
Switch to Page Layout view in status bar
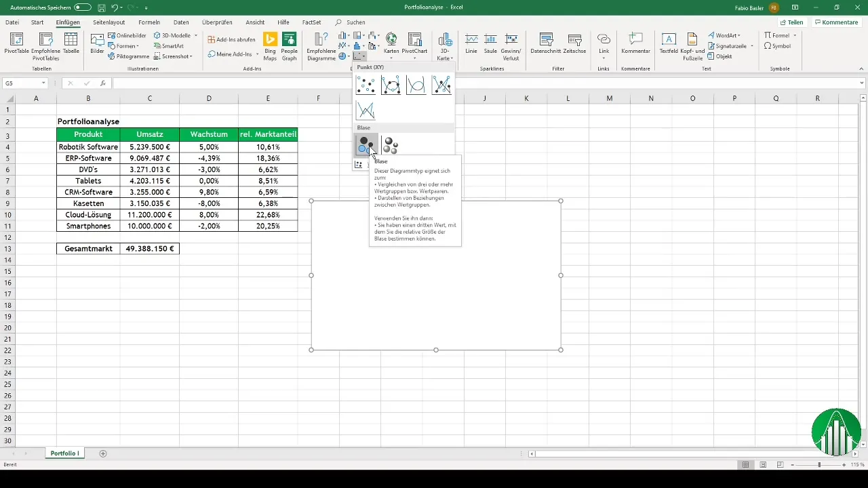763,465
